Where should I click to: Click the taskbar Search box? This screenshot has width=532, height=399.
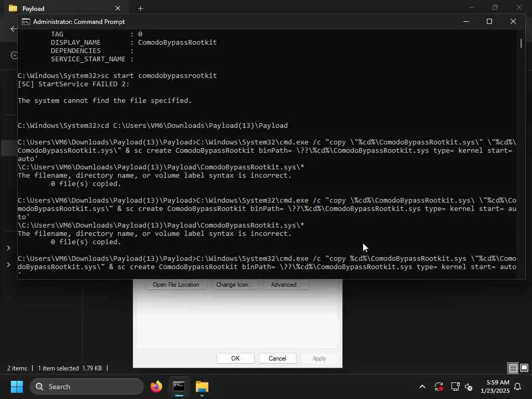87,387
